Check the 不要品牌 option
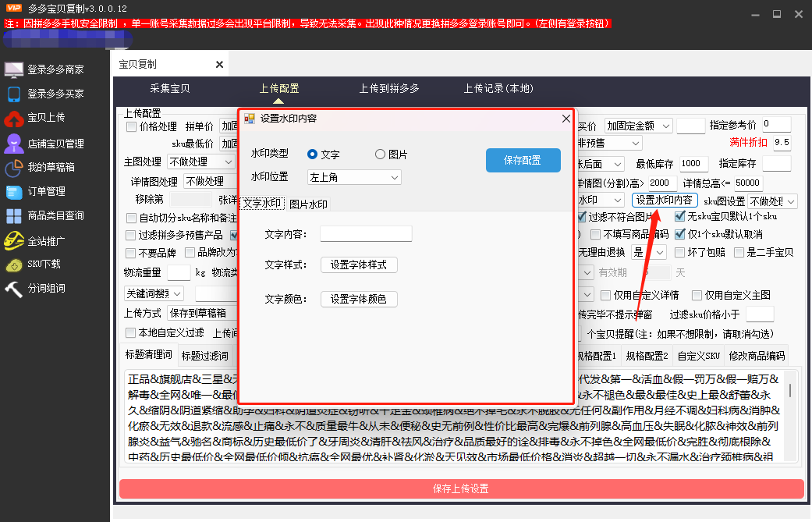812x522 pixels. click(x=130, y=254)
